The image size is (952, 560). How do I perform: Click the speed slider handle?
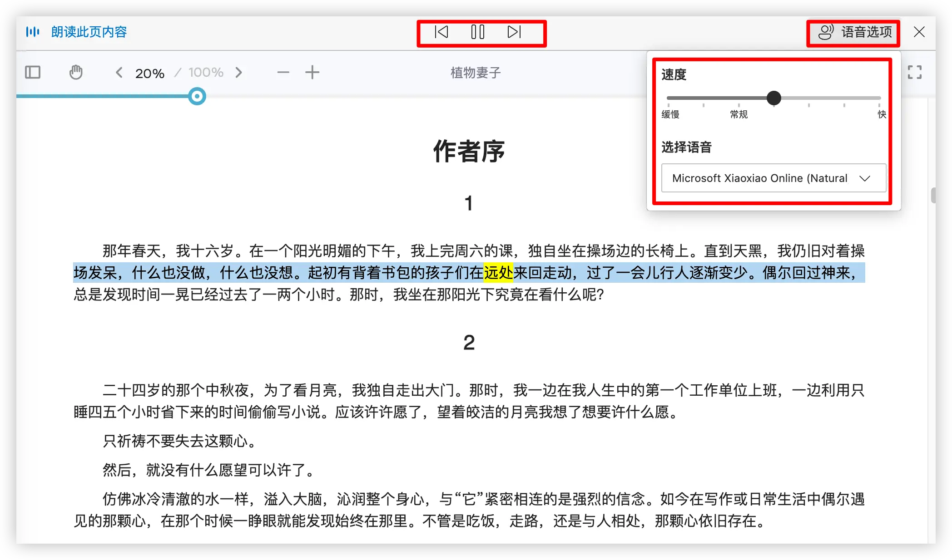click(x=774, y=98)
